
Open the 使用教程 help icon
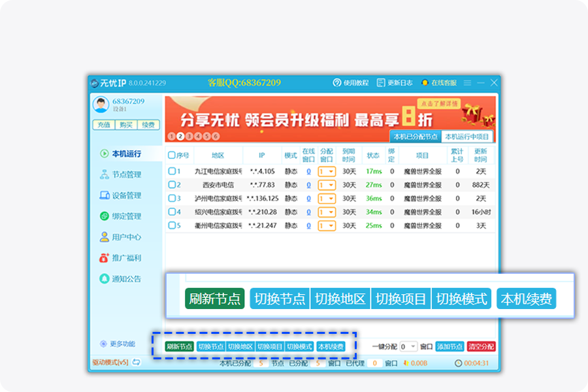click(338, 83)
